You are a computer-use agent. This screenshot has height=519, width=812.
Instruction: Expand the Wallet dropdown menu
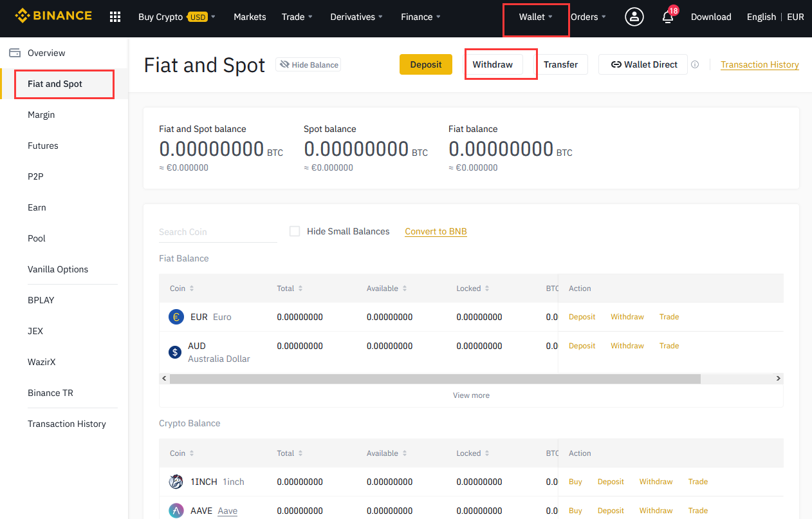pos(535,17)
